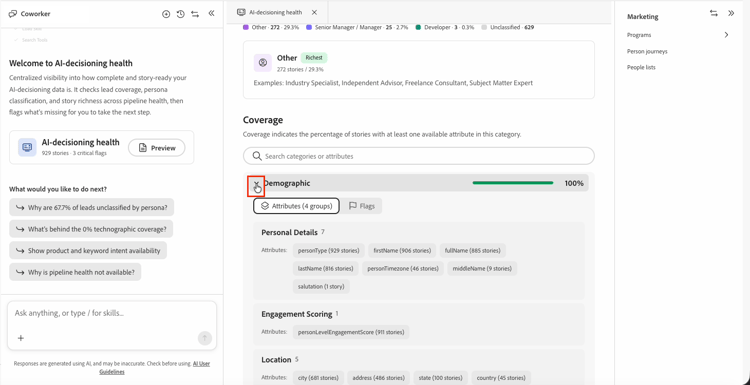750x385 pixels.
Task: Click the Coverage section heading
Action: click(263, 120)
